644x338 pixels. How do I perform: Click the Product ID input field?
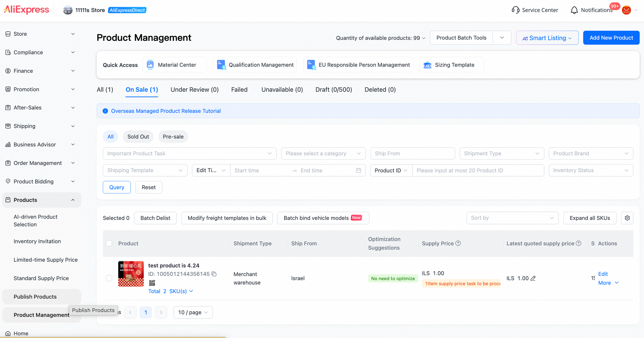478,170
